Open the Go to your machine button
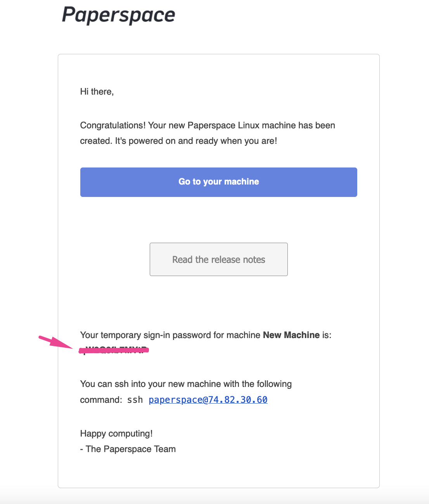429x504 pixels. 219,182
